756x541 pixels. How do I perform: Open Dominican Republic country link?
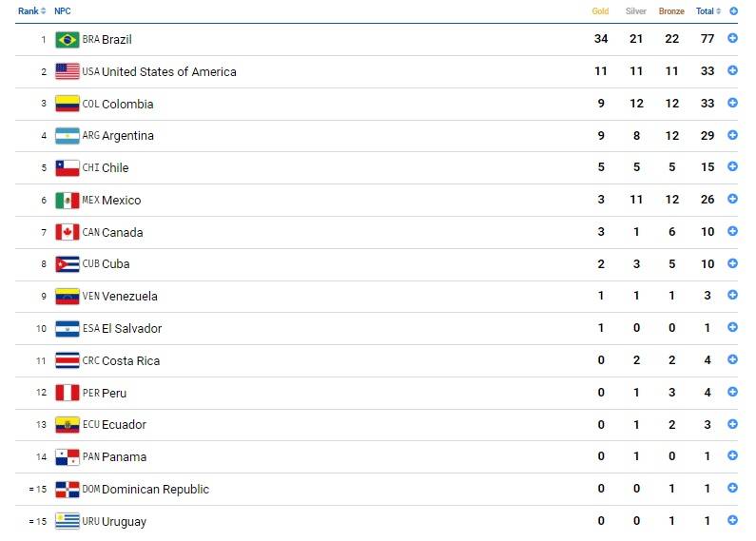click(155, 490)
